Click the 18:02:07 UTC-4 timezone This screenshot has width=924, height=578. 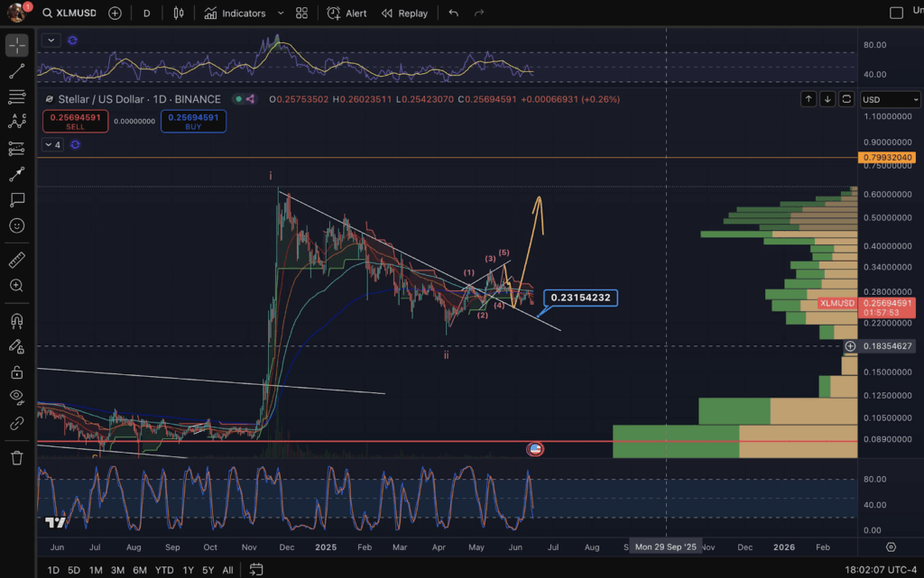pos(881,570)
